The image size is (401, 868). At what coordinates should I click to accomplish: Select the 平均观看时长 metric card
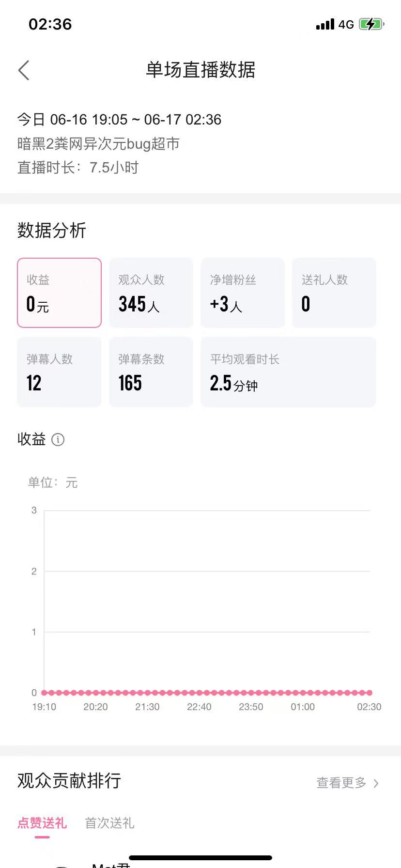pos(289,372)
